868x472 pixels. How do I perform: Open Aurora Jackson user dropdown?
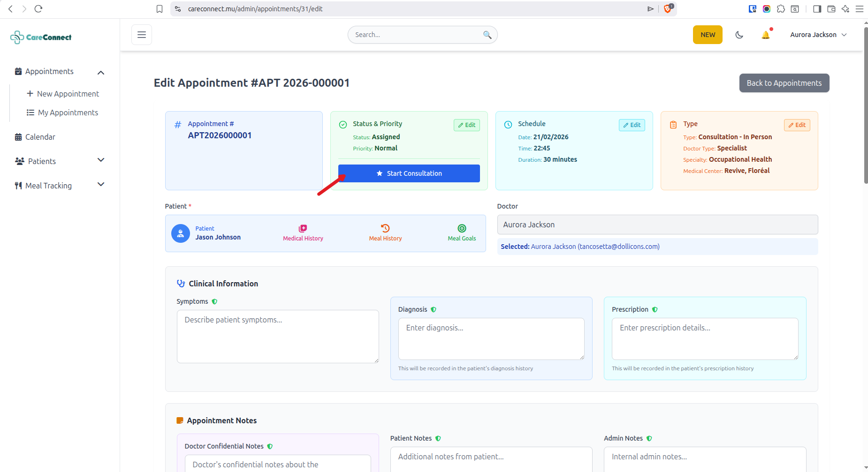(x=818, y=35)
